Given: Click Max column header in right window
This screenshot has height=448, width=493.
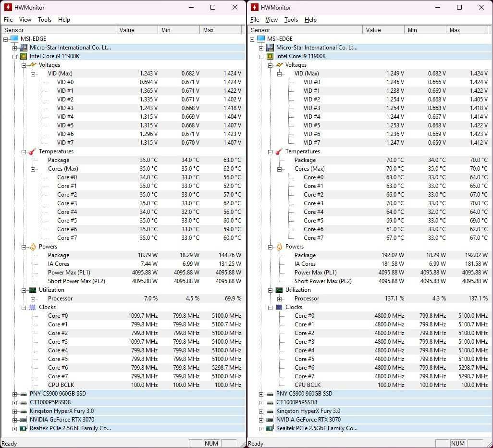Looking at the screenshot, I should click(467, 30).
